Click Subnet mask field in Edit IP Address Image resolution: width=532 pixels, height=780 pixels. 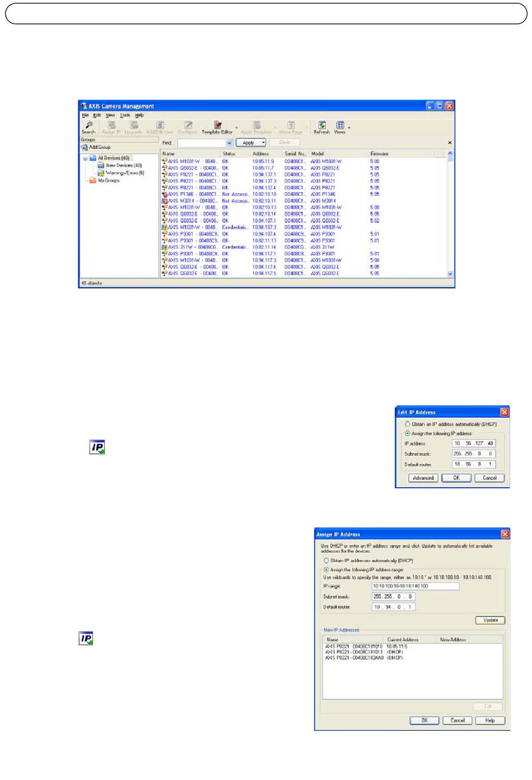pyautogui.click(x=474, y=454)
